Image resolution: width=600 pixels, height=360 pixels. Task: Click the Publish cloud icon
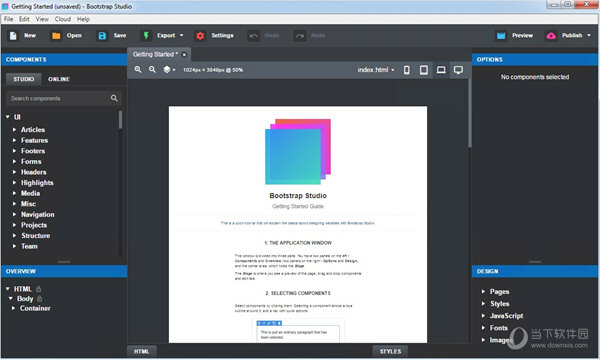[x=551, y=36]
